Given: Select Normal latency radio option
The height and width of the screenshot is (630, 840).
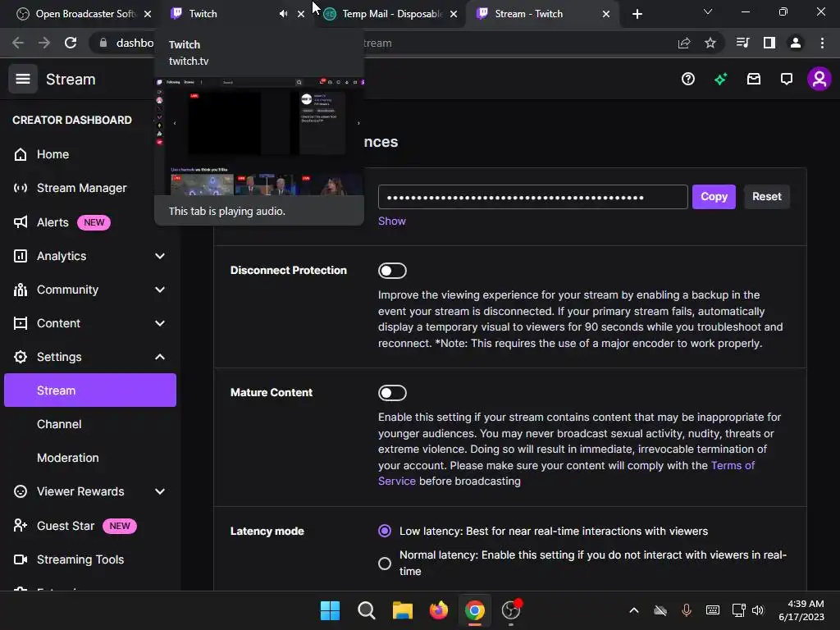Looking at the screenshot, I should tap(385, 563).
